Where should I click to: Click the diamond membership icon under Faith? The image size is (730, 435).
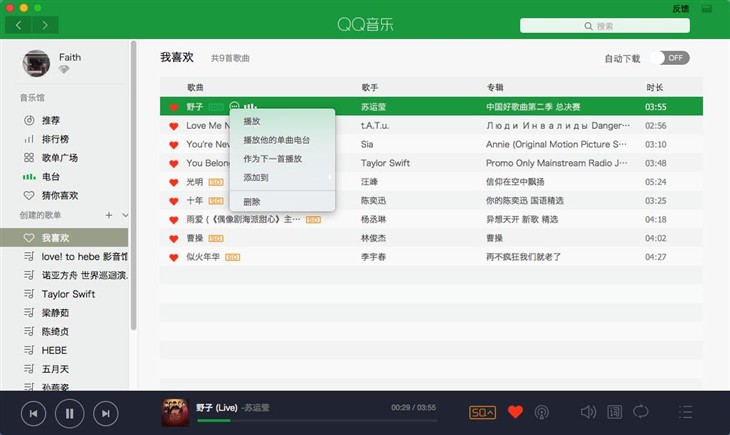(x=64, y=69)
